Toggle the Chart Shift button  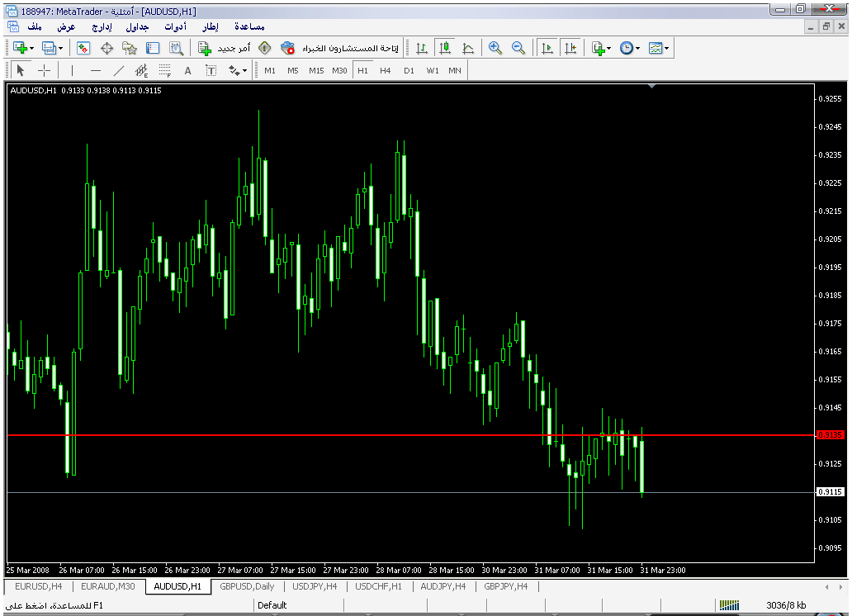pyautogui.click(x=570, y=49)
